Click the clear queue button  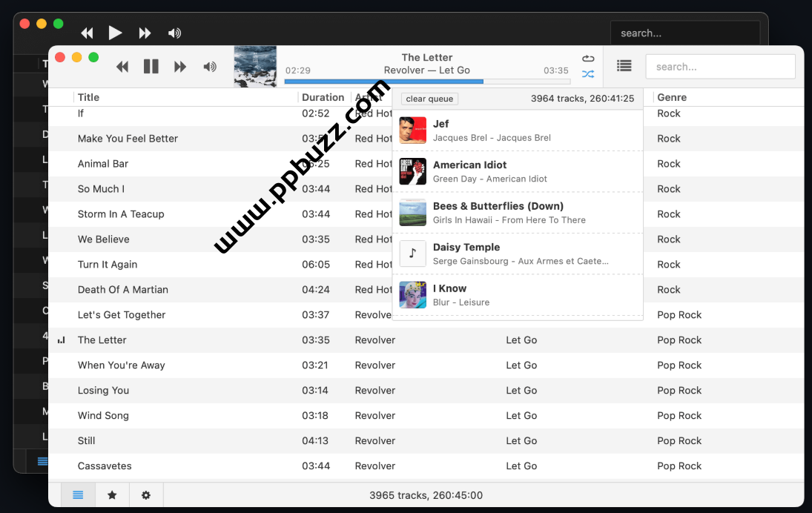[x=429, y=99]
